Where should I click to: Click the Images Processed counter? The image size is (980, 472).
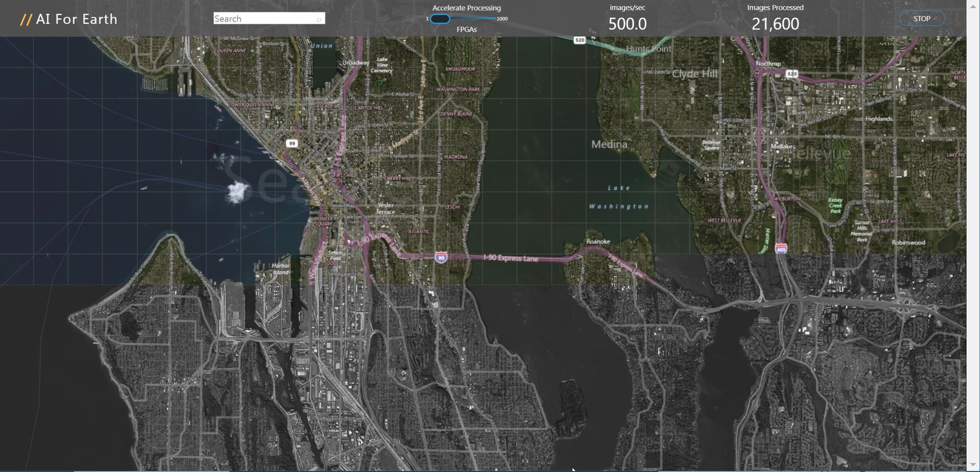(x=774, y=23)
